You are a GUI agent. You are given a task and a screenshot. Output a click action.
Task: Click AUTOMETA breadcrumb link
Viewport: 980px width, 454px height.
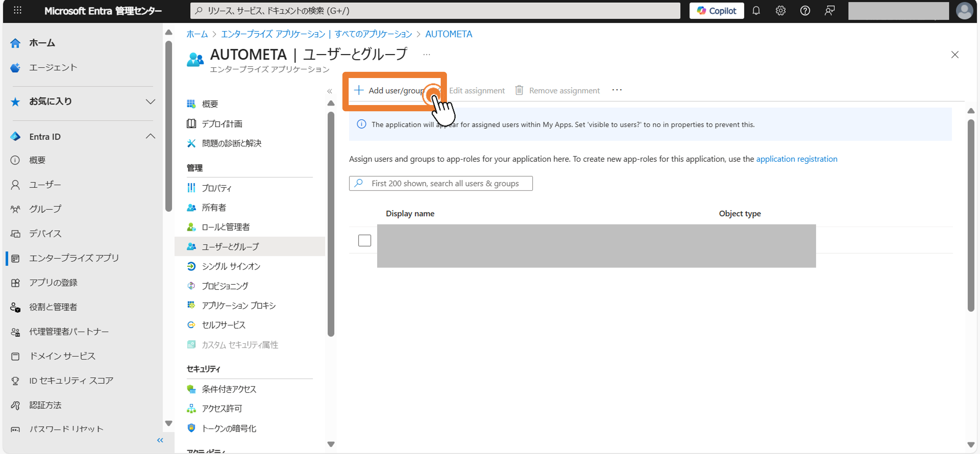pos(448,34)
